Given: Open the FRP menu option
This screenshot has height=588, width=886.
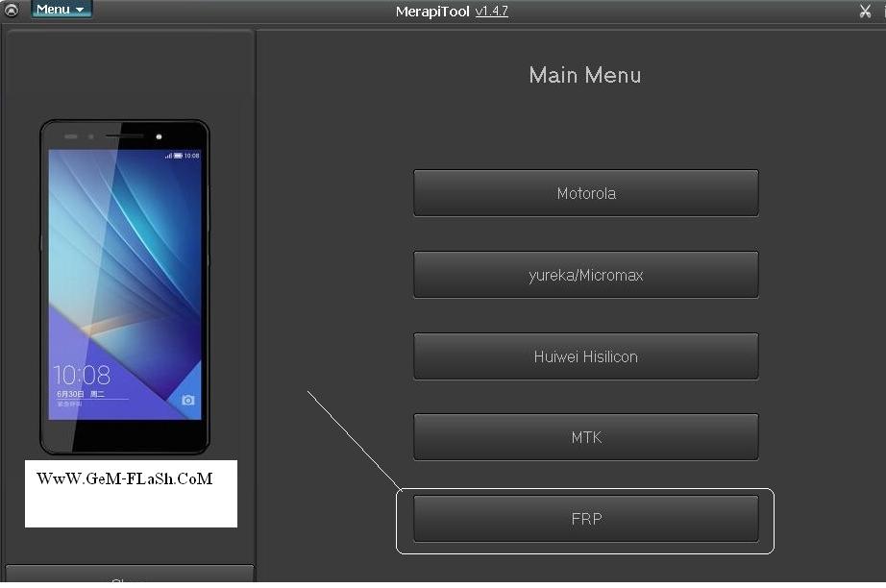Looking at the screenshot, I should [586, 519].
